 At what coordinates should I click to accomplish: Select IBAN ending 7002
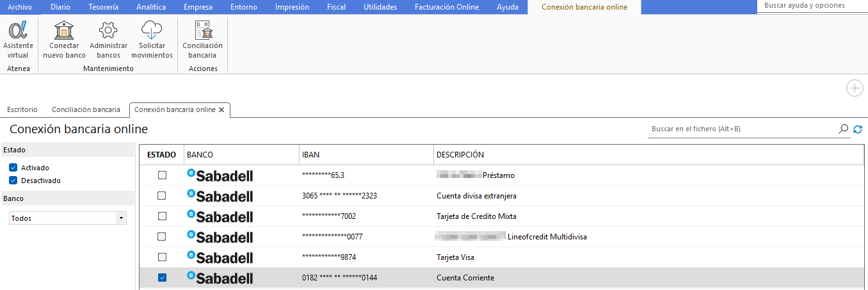(328, 216)
